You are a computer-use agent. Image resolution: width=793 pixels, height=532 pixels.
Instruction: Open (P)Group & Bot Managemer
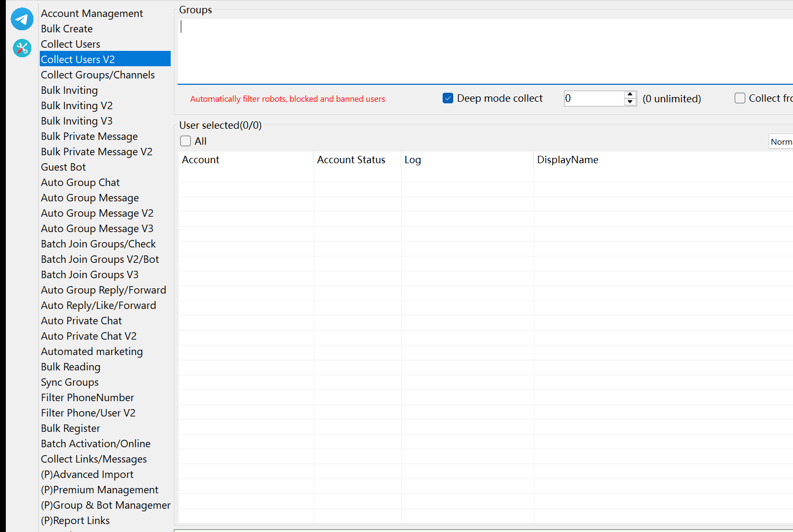click(105, 505)
